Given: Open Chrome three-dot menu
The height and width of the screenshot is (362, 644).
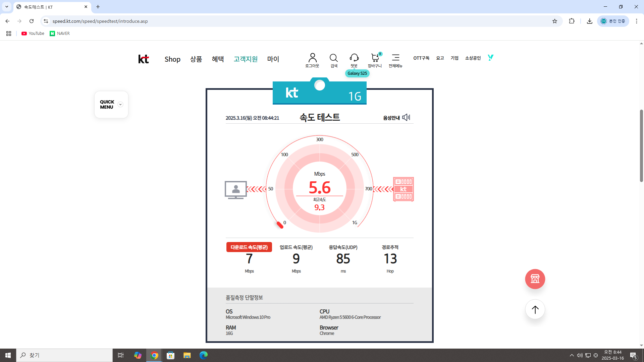Looking at the screenshot, I should [637, 21].
